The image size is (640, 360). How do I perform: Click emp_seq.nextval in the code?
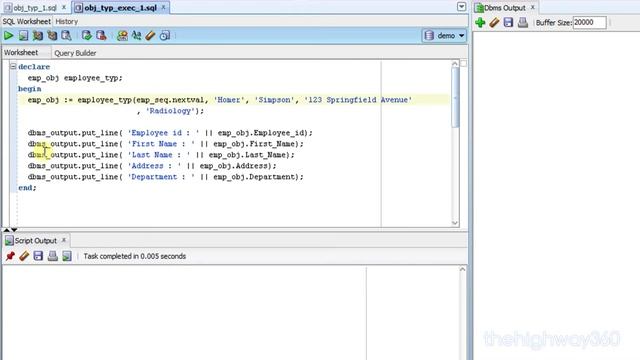coord(170,100)
